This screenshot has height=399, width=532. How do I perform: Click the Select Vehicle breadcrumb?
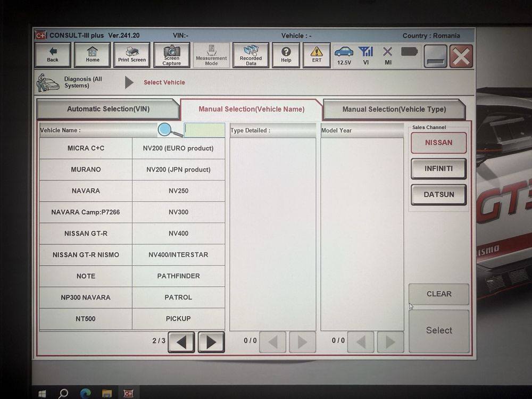tap(164, 82)
